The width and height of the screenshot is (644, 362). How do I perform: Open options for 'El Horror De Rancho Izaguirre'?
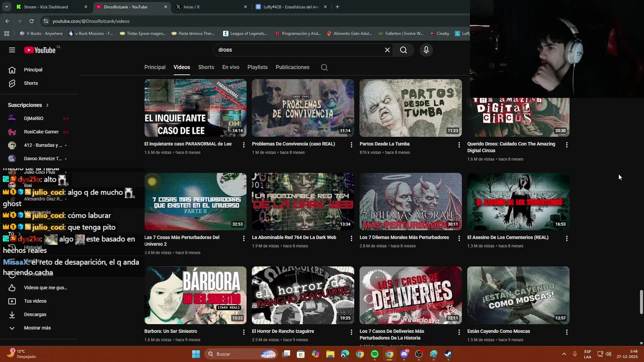(352, 332)
